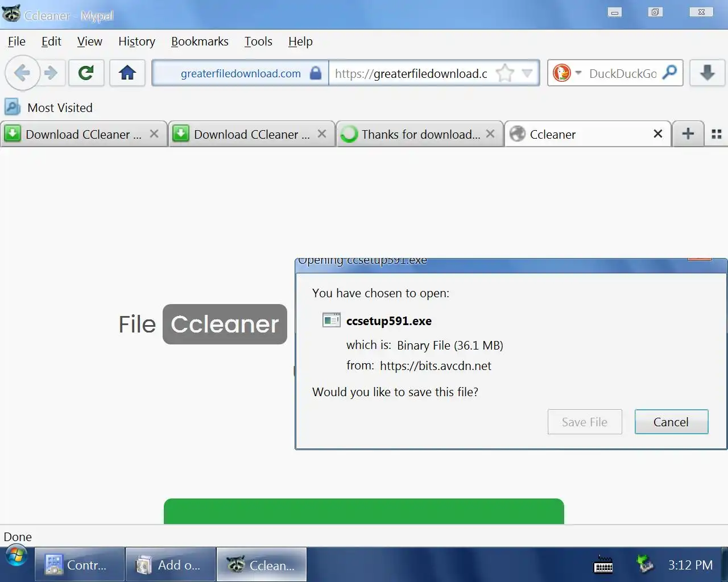Open the downloads panel arrow button
The height and width of the screenshot is (582, 728).
point(708,73)
